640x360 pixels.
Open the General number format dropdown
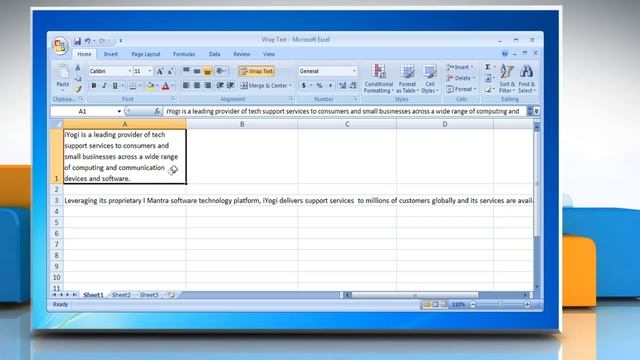(354, 71)
